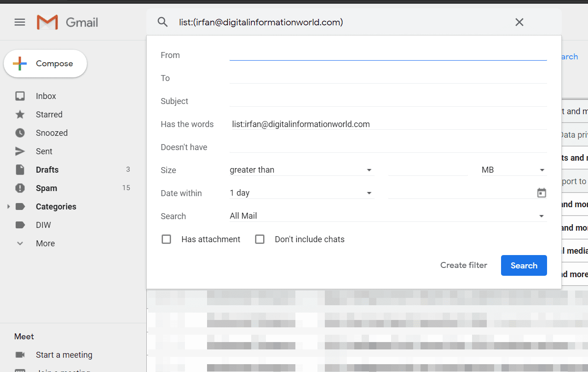Image resolution: width=588 pixels, height=372 pixels.
Task: Click the Start a meeting camera icon
Action: [x=20, y=355]
